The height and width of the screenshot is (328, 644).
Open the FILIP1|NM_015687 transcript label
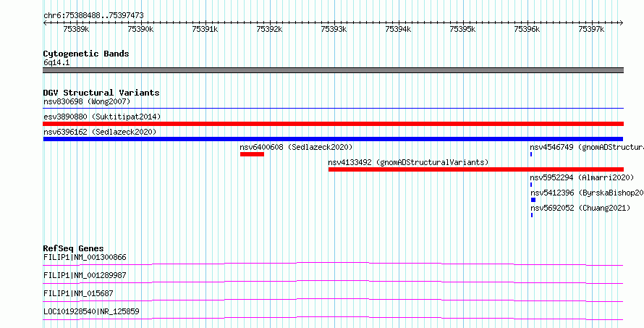pos(78,293)
